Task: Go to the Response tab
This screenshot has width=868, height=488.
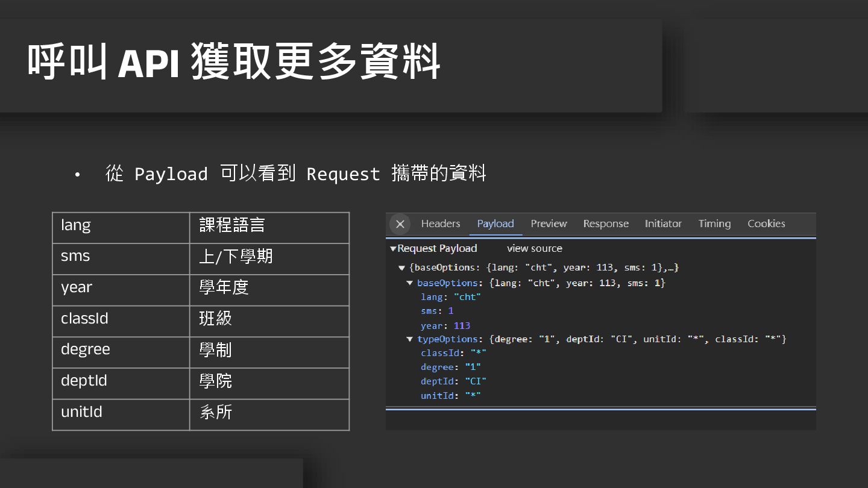Action: click(606, 224)
